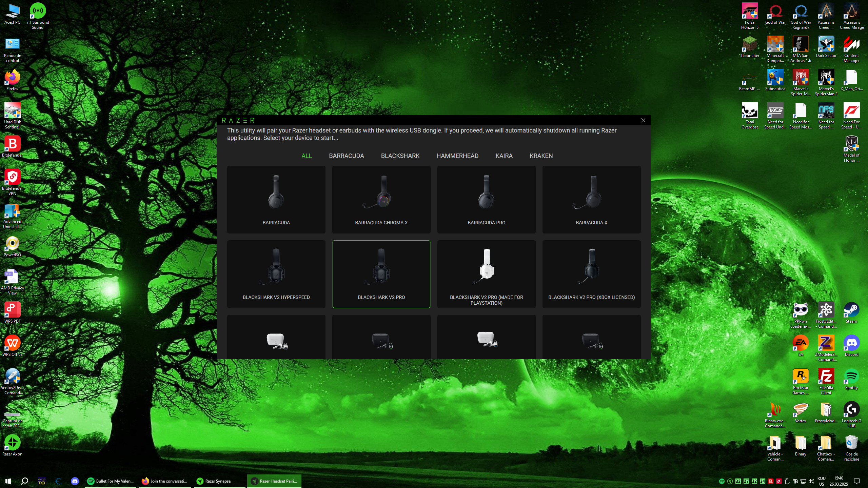Select the MTA San Andreas 1.6 icon
Image resolution: width=868 pixels, height=488 pixels.
pyautogui.click(x=801, y=49)
